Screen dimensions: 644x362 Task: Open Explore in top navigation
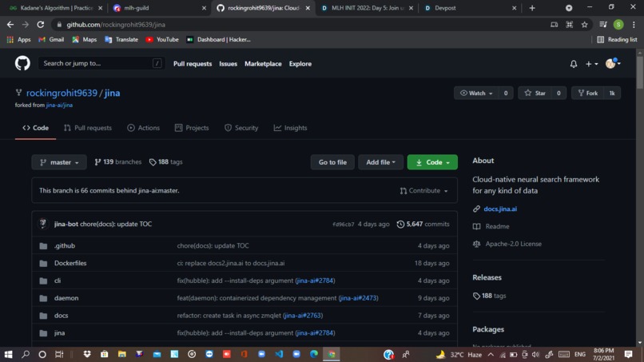click(300, 64)
